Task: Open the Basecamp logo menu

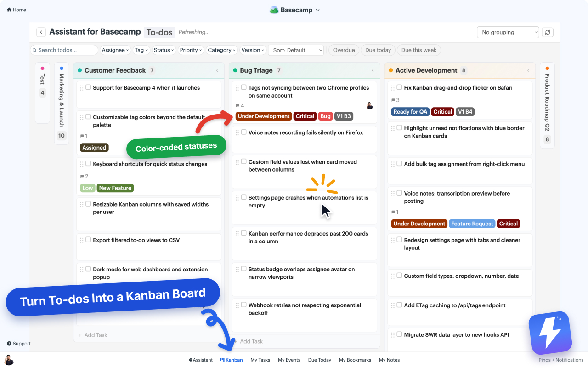Action: (x=294, y=10)
